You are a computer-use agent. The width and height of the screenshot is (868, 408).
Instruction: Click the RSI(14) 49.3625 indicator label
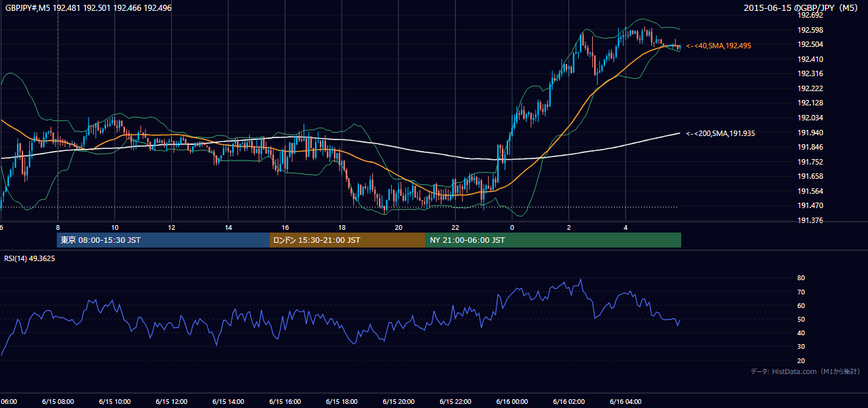(30, 258)
